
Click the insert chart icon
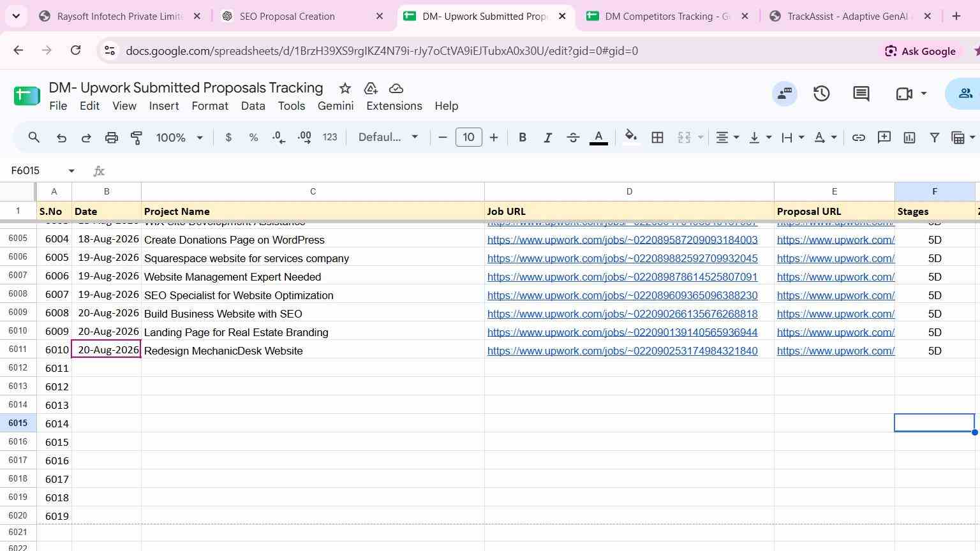coord(909,138)
